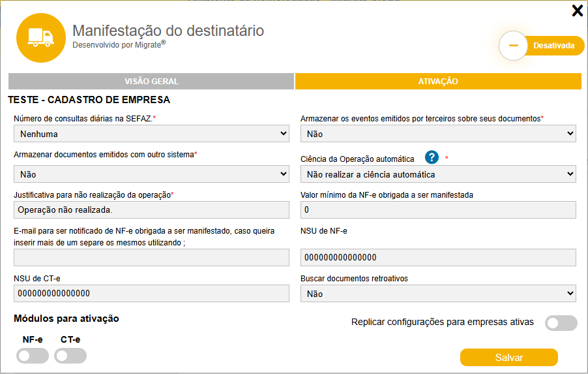Click the NSU de CT-e field

point(151,294)
